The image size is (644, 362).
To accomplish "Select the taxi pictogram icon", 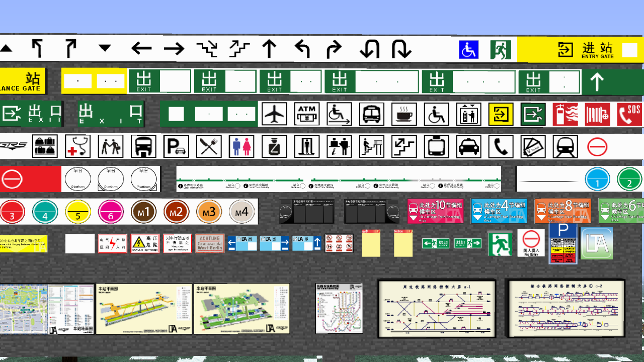I will (468, 146).
